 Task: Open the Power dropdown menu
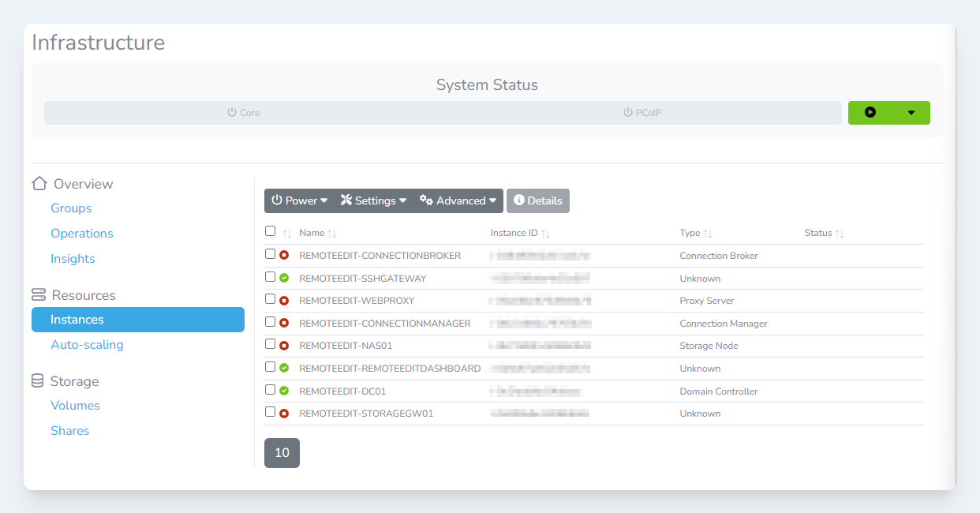pyautogui.click(x=299, y=200)
